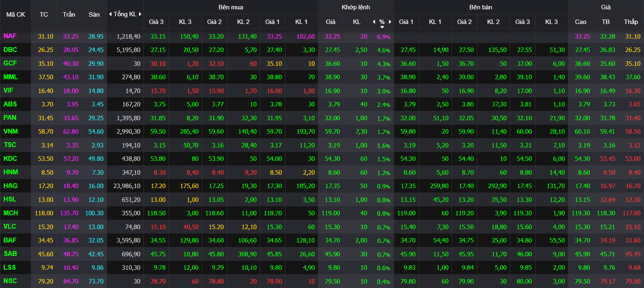The width and height of the screenshot is (644, 288).
Task: Click SAB's floor price 42.45
Action: [96, 254]
